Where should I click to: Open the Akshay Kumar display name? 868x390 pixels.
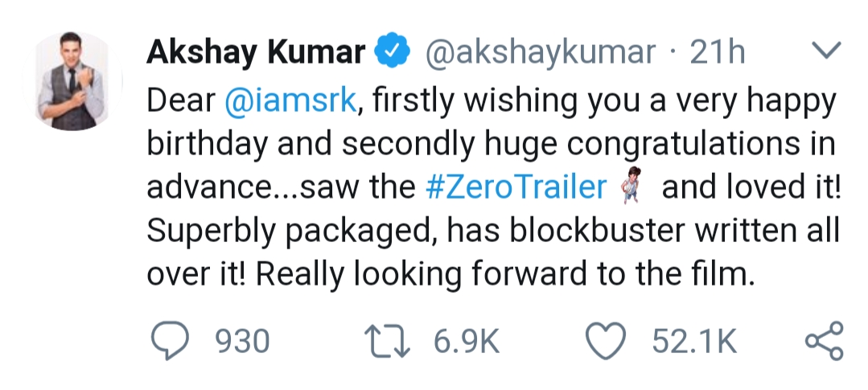(x=256, y=52)
